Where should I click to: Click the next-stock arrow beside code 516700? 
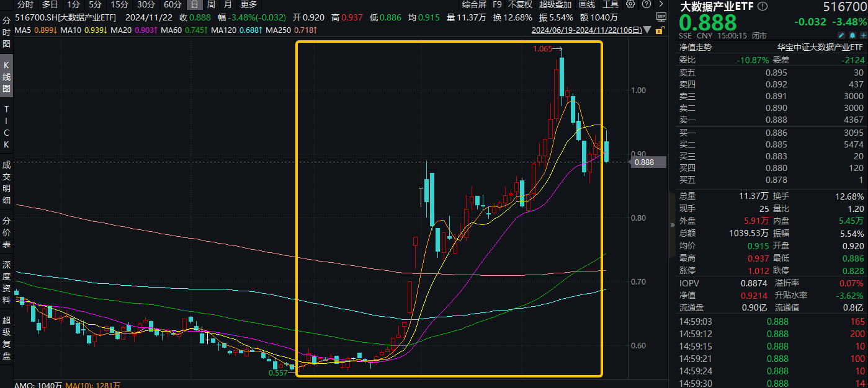pos(661,4)
